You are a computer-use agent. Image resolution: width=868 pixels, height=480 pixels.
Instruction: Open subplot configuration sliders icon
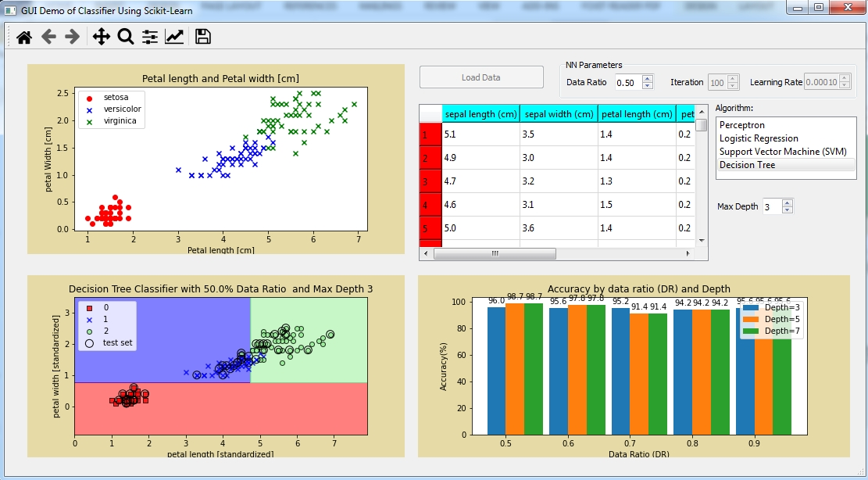[x=148, y=36]
